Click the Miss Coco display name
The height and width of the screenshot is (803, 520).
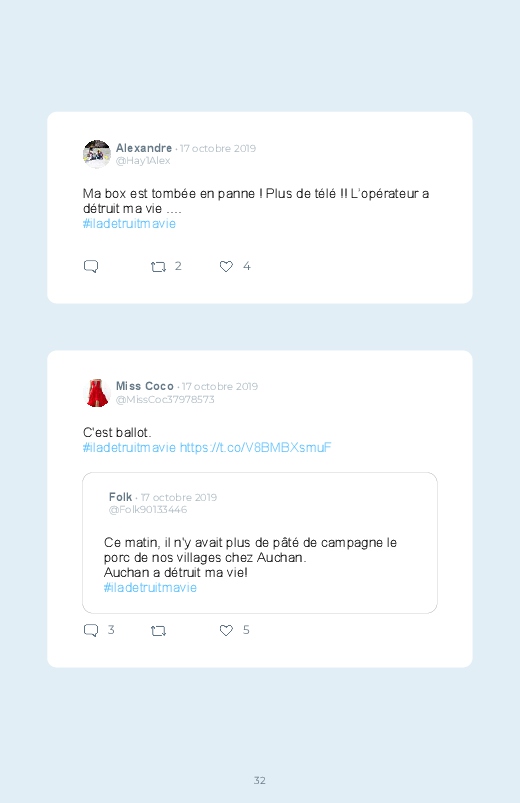145,386
